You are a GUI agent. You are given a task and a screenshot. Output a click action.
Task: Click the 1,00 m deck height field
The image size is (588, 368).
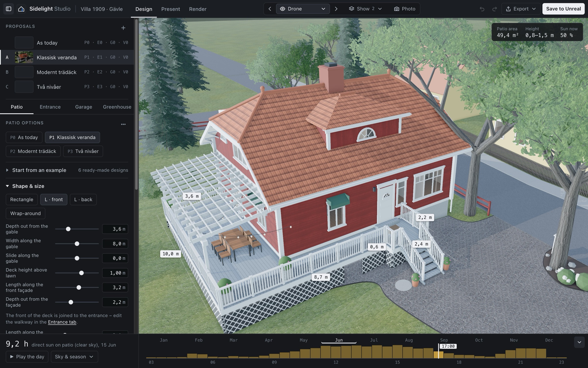point(115,273)
